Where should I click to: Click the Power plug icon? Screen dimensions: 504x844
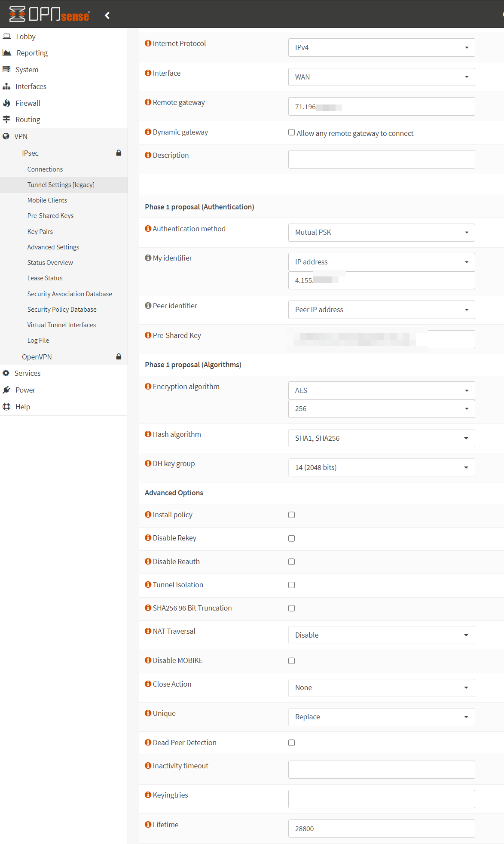coord(6,390)
